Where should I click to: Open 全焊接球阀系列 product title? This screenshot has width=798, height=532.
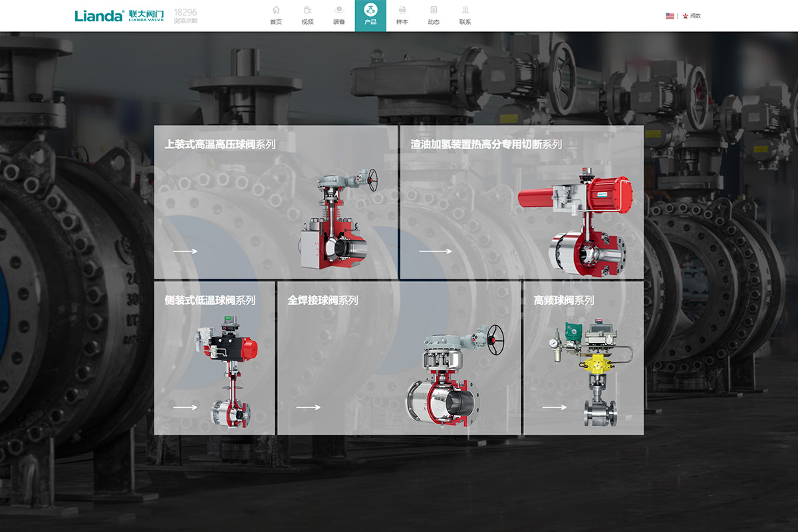pos(323,301)
